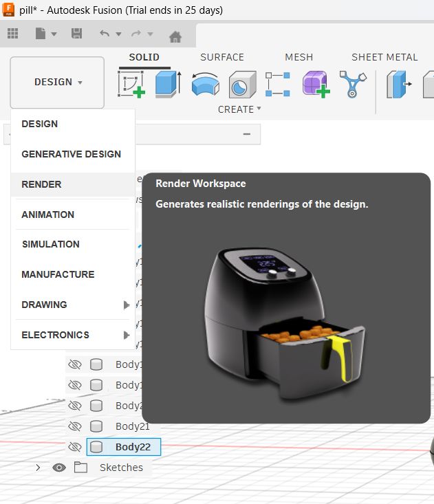Click the Create Sketch tool
The image size is (434, 504).
pyautogui.click(x=131, y=84)
